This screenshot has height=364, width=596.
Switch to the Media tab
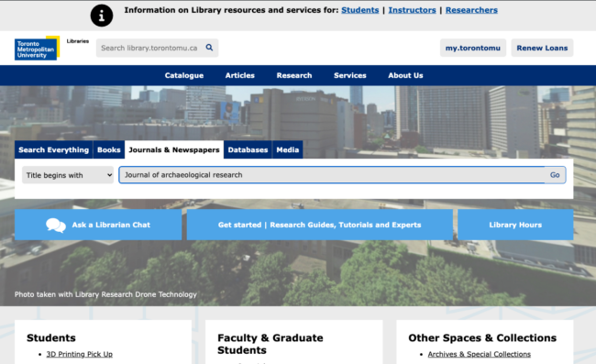(288, 149)
